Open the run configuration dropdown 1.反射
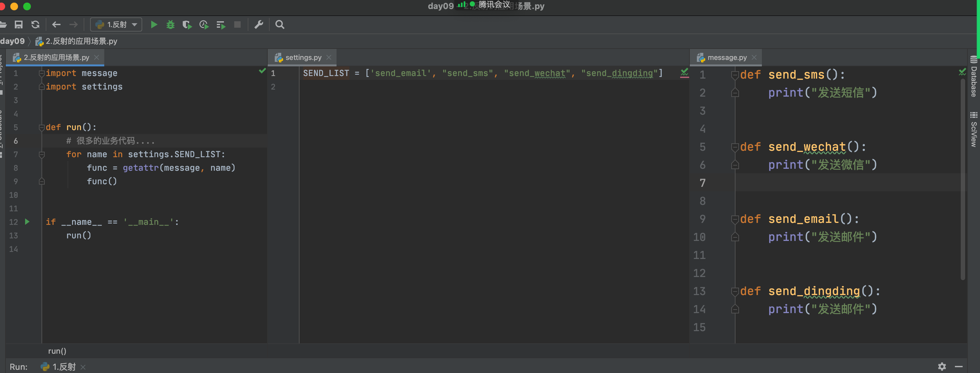This screenshot has height=373, width=980. [116, 25]
